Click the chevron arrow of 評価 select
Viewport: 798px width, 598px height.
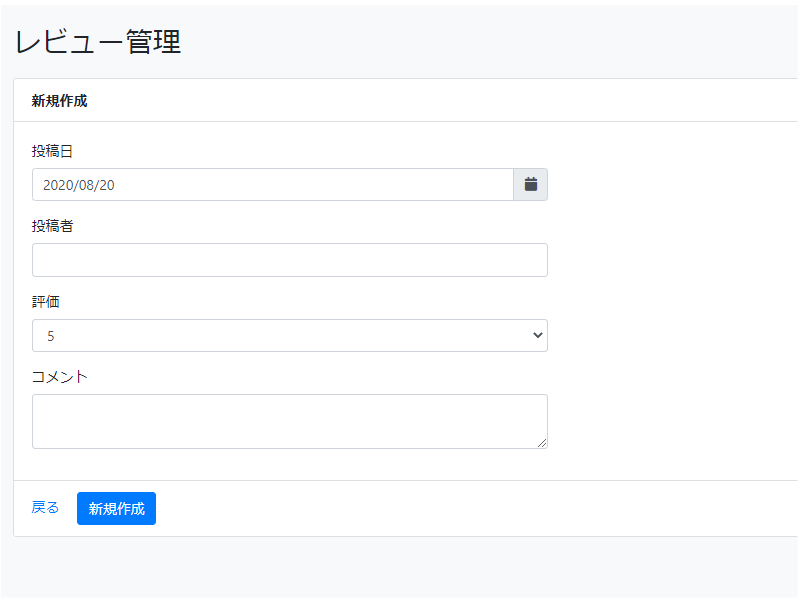point(537,335)
